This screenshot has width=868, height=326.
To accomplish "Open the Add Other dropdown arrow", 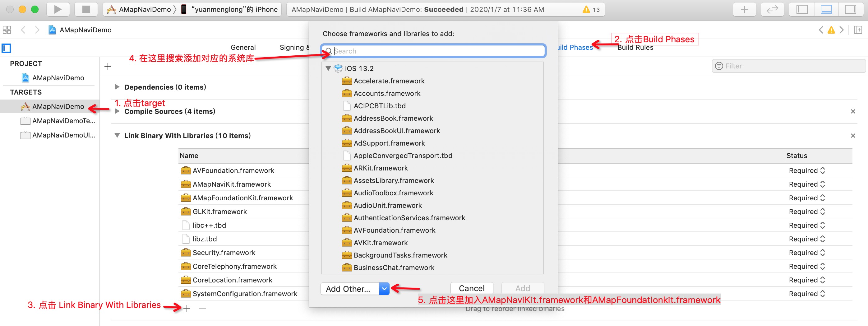I will click(x=384, y=289).
